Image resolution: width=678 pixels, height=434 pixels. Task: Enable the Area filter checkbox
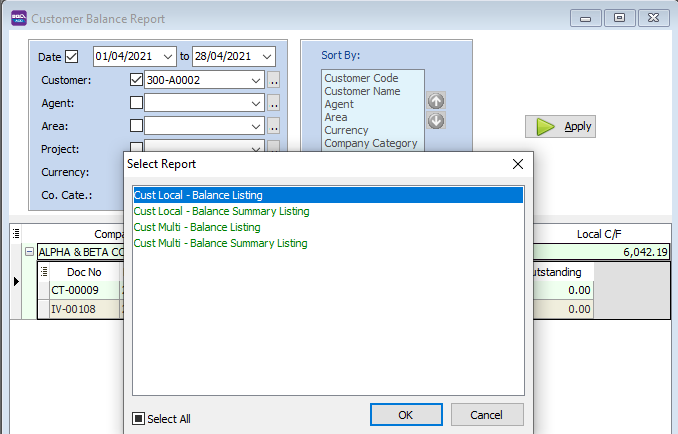(x=136, y=126)
